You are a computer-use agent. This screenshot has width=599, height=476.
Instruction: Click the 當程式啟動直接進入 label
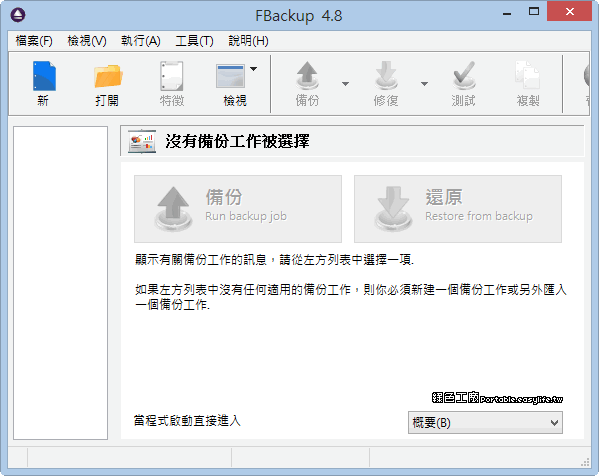(187, 421)
